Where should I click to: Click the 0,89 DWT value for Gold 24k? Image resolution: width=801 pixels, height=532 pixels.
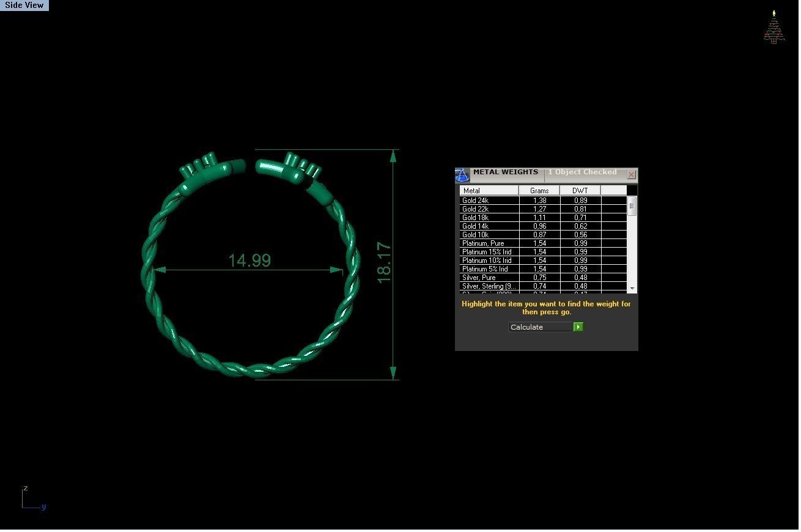580,201
